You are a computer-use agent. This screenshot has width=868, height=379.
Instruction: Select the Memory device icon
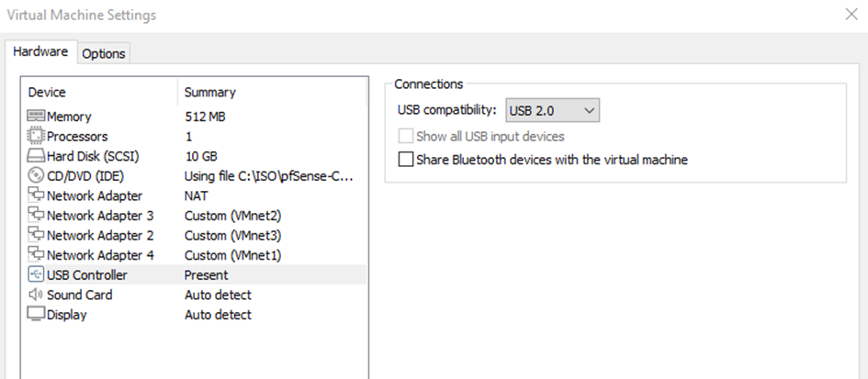[x=36, y=117]
